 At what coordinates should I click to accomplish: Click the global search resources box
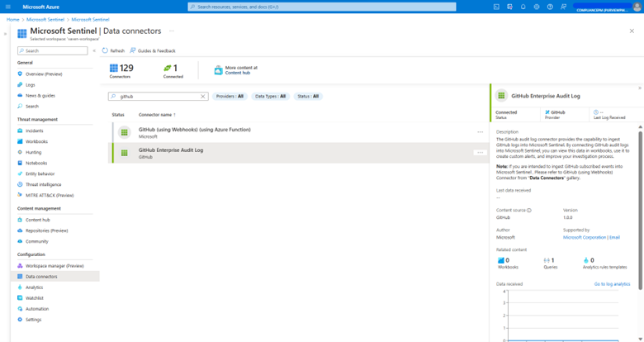[x=322, y=7]
